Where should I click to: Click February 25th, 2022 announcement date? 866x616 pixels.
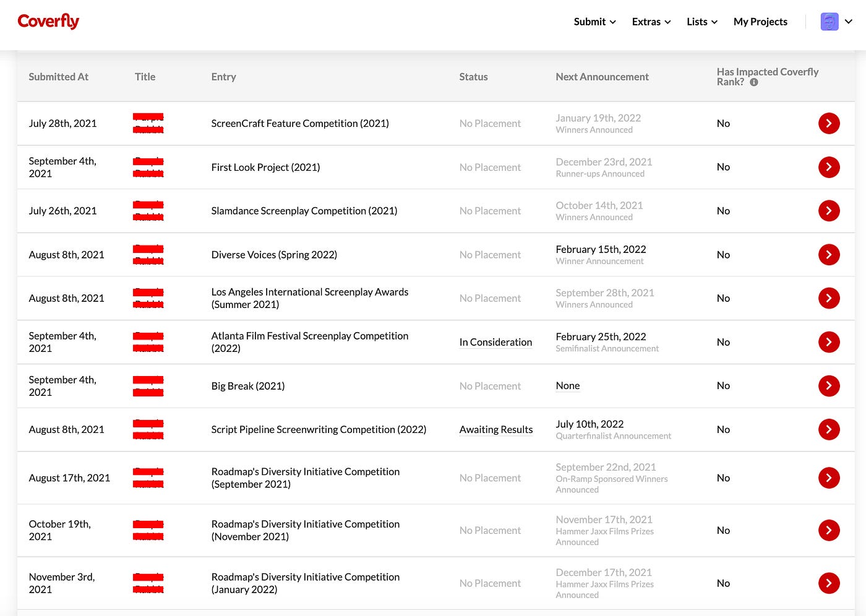[601, 336]
